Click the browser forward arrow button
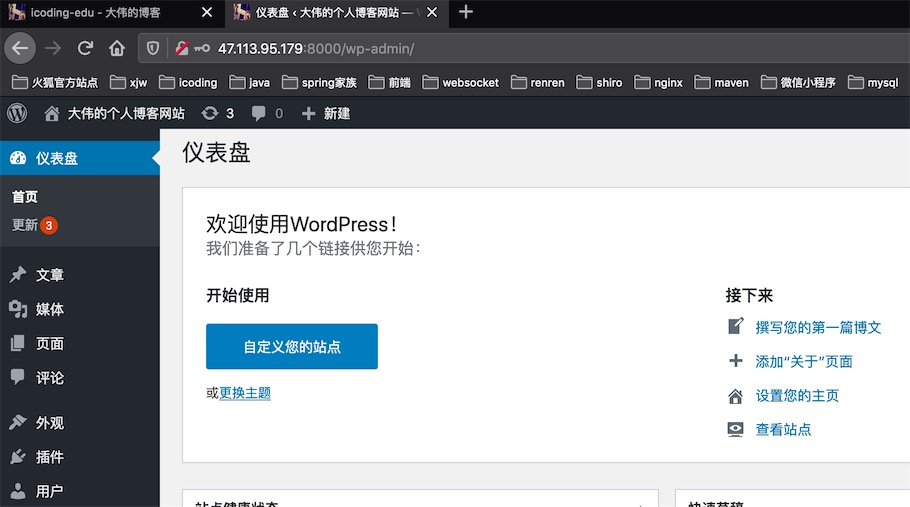This screenshot has width=910, height=507. [53, 48]
